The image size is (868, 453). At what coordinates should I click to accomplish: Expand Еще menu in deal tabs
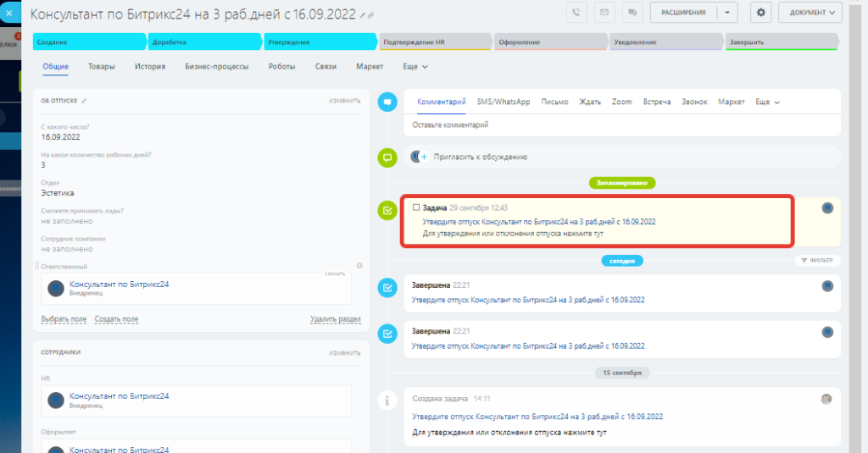[x=415, y=66]
